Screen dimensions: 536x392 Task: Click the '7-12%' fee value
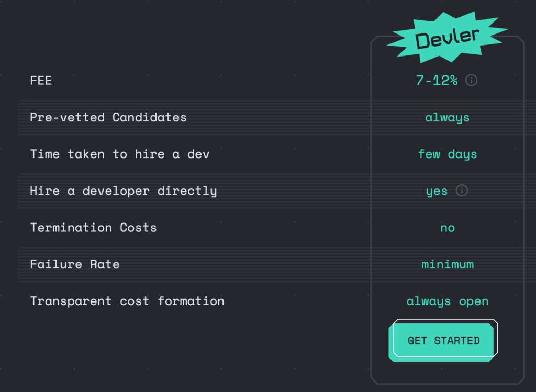pos(437,81)
